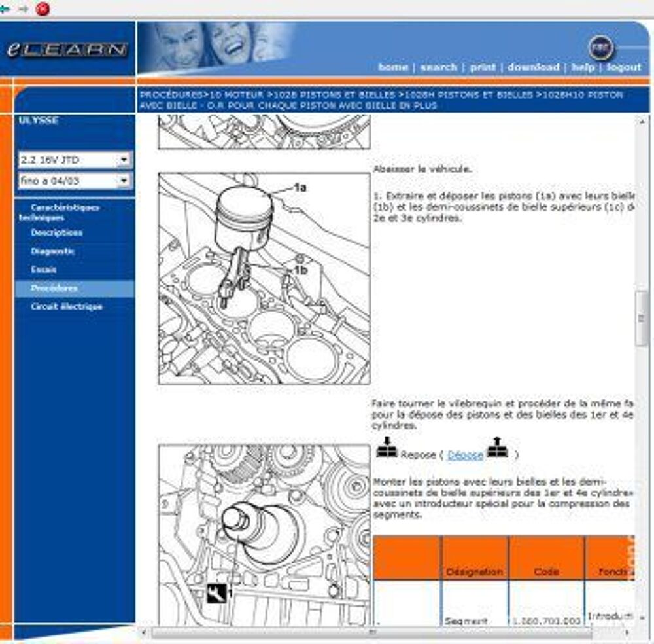Click the forward arrow icon
The image size is (654, 644).
(x=24, y=9)
